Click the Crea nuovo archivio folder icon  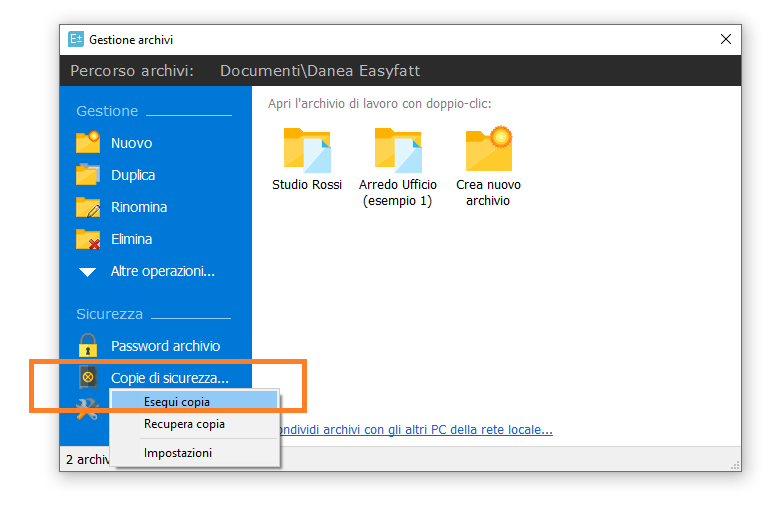(x=489, y=148)
